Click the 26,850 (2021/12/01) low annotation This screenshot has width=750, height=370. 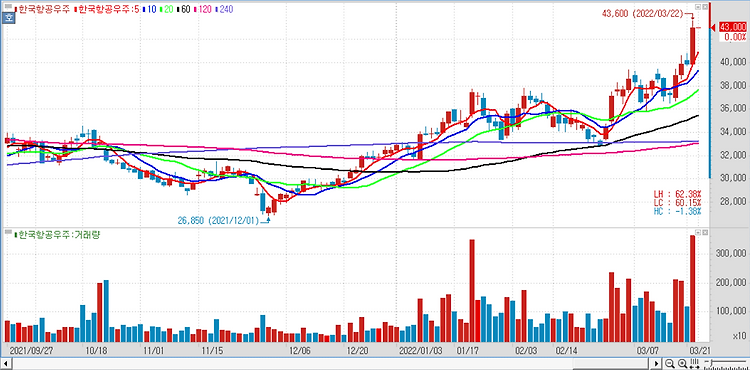click(218, 221)
